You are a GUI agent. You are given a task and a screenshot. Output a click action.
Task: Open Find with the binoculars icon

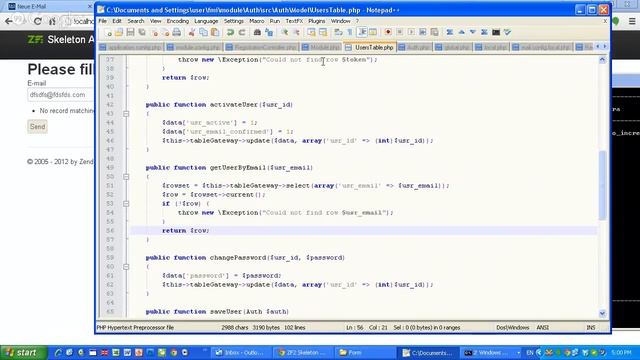pyautogui.click(x=257, y=32)
